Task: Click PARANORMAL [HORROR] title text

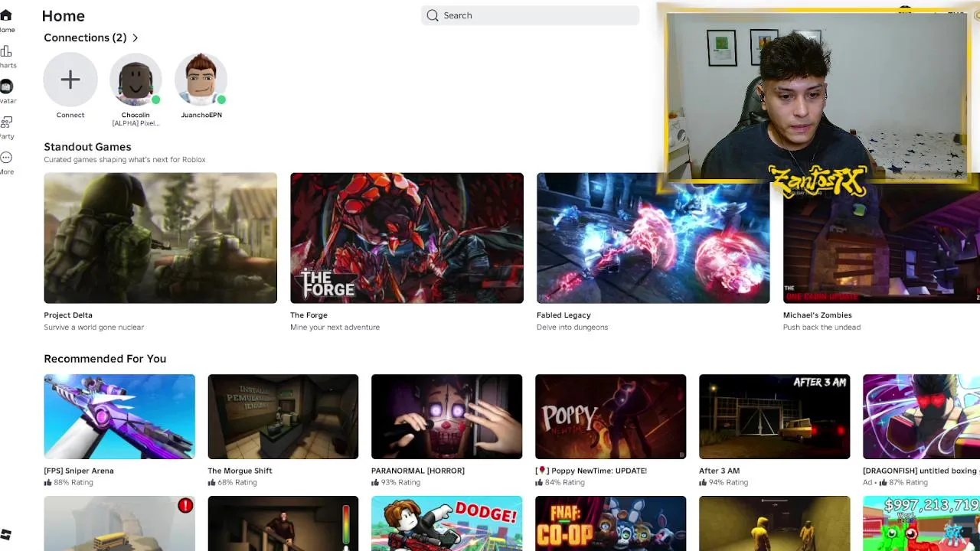Action: coord(418,471)
